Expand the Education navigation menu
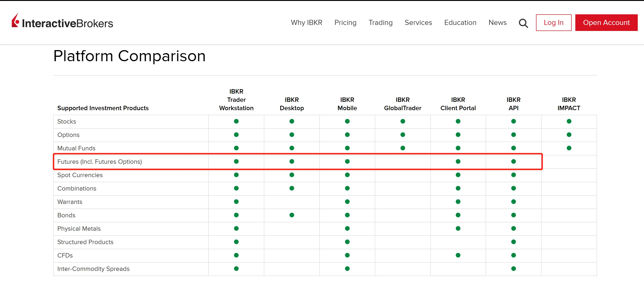 pyautogui.click(x=460, y=23)
